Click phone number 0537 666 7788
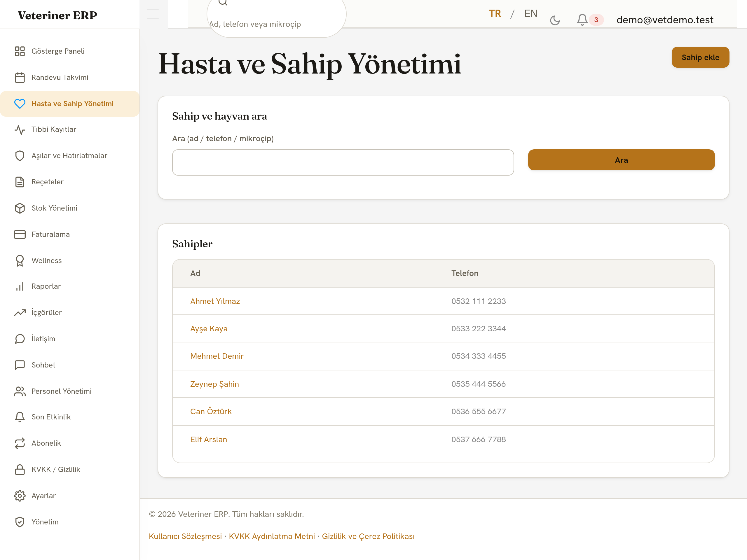 479,440
